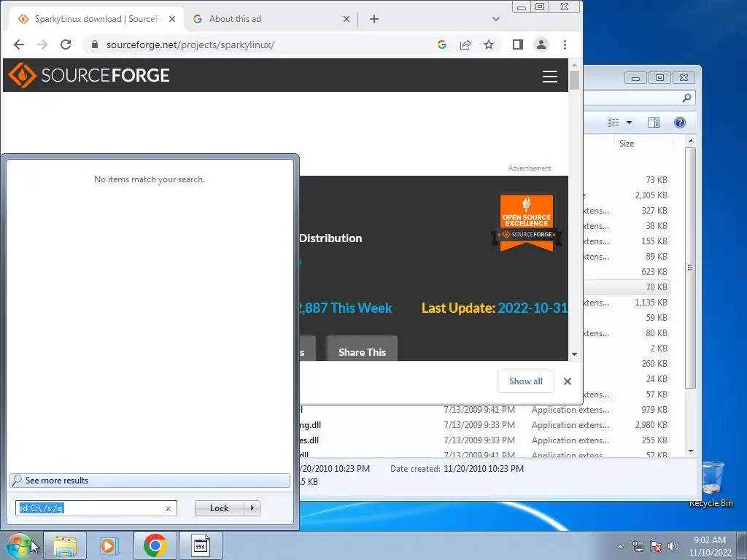Dismiss the Chrome downloads bar
747x560 pixels.
pyautogui.click(x=567, y=381)
